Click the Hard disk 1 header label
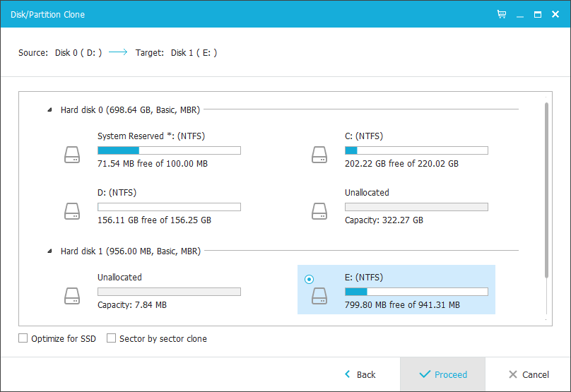 131,251
